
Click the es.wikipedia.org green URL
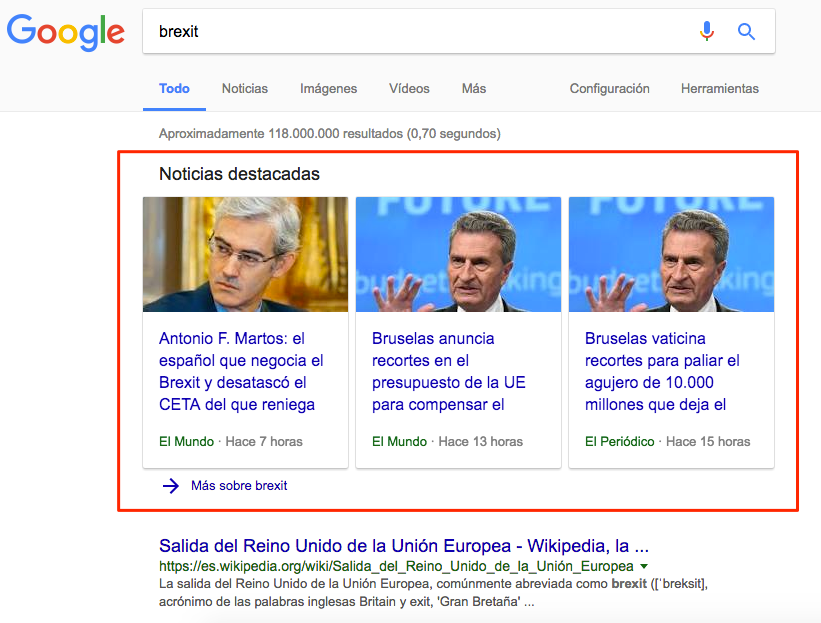click(396, 566)
